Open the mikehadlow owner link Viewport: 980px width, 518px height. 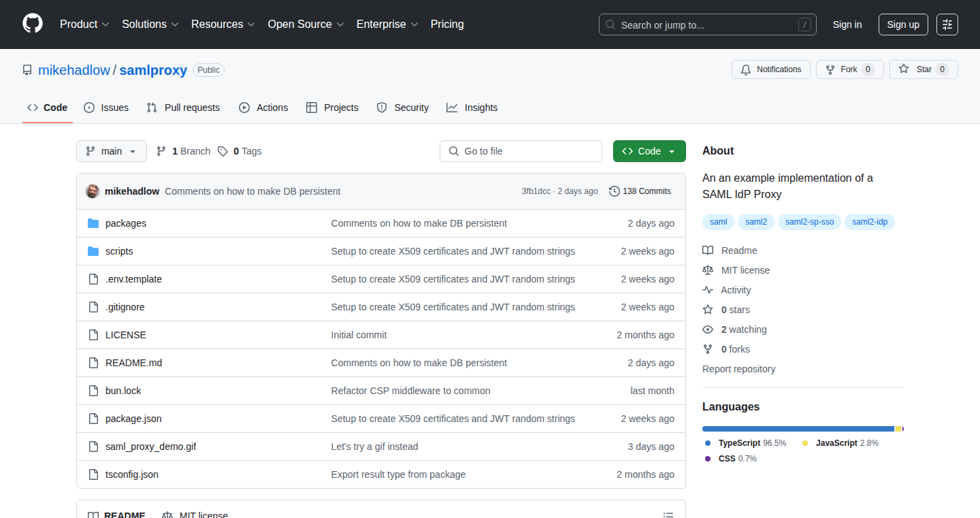(74, 70)
